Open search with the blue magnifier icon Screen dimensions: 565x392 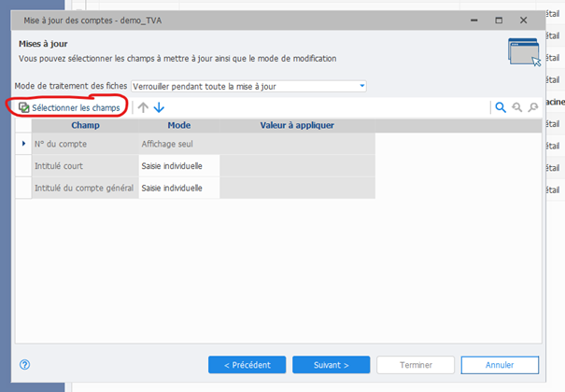click(501, 107)
